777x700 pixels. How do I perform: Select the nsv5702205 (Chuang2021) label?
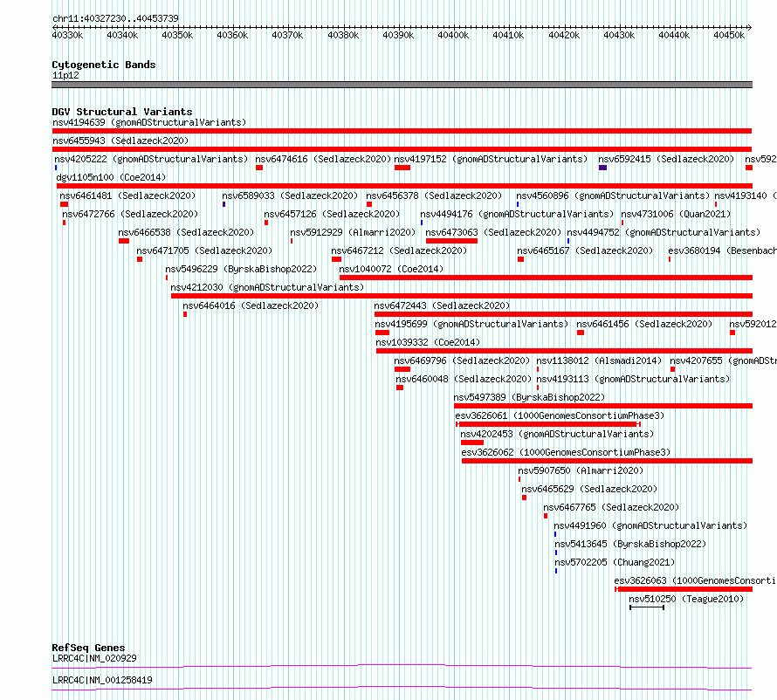[x=615, y=562]
